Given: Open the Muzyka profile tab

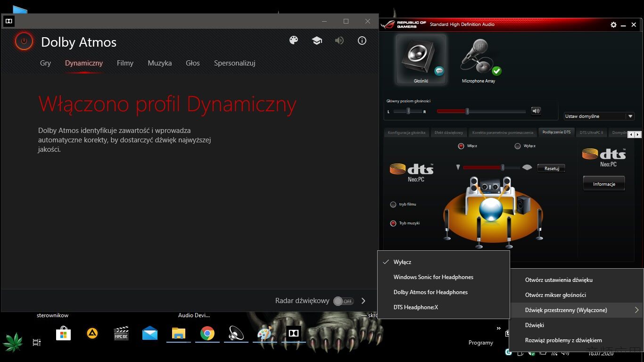Looking at the screenshot, I should 160,63.
